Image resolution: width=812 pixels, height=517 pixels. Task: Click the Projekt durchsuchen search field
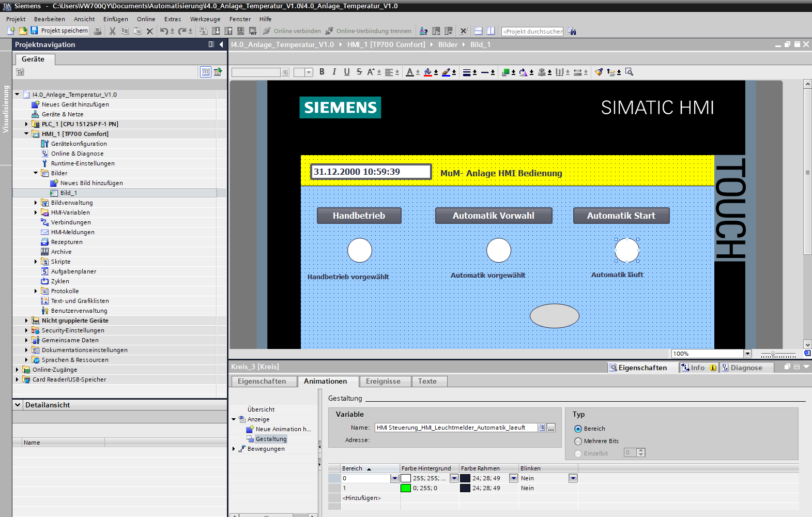[x=532, y=32]
